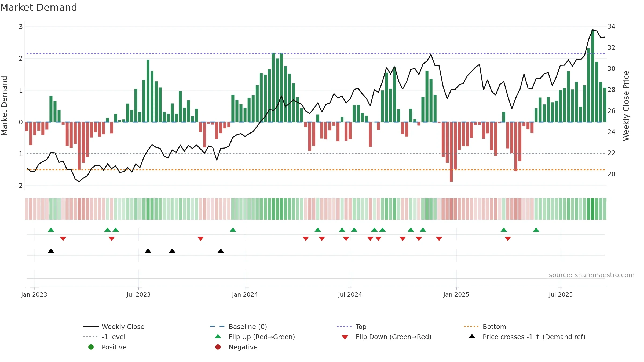Toggle the Price crosses -1 ↑ (Demand ref) label
Screen dimensions: 644x362
point(534,337)
